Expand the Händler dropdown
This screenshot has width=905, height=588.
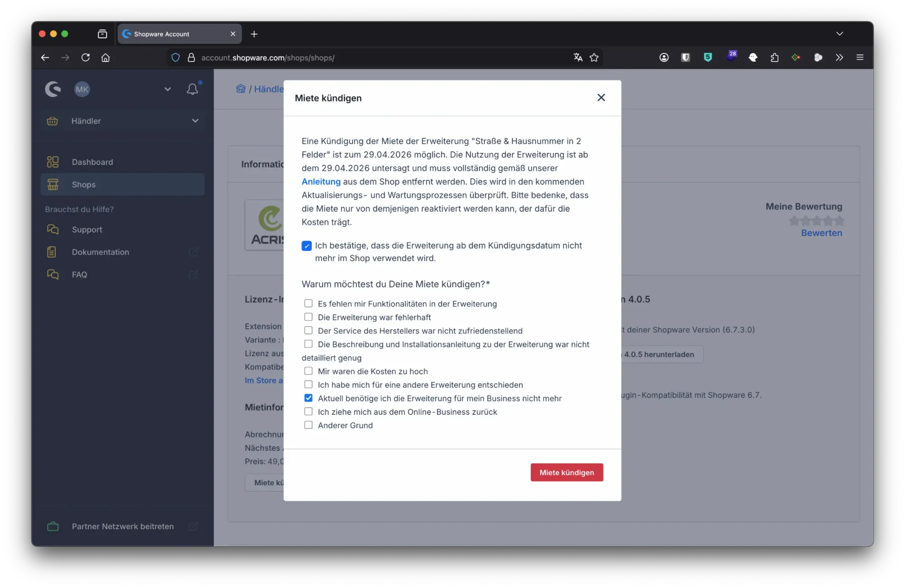[195, 121]
